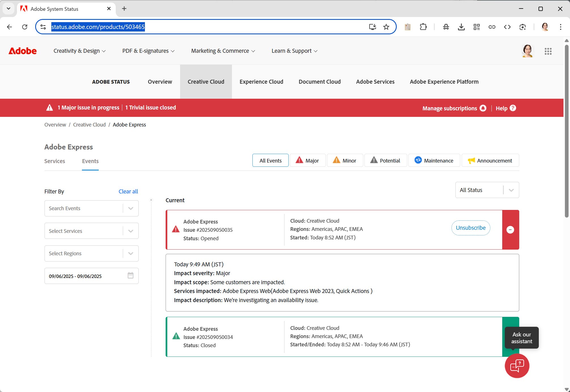The height and width of the screenshot is (392, 570).
Task: Click the link chain extension icon
Action: (492, 27)
